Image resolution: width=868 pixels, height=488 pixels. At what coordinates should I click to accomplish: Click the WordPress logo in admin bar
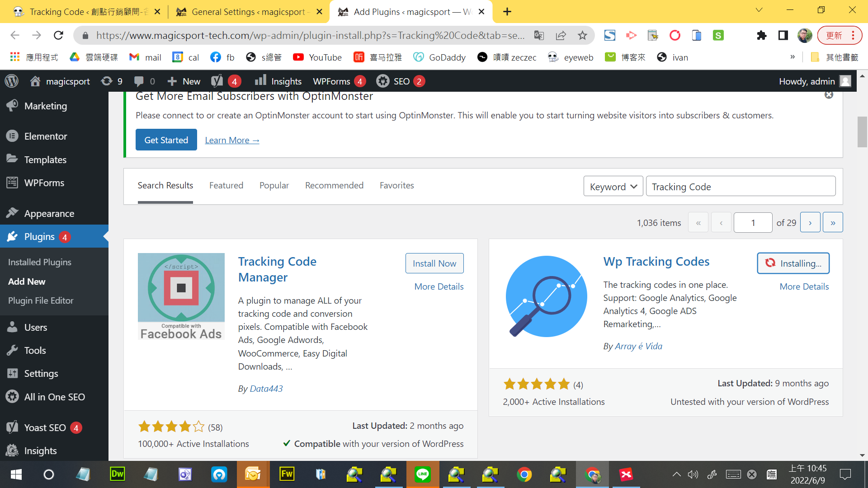(12, 81)
